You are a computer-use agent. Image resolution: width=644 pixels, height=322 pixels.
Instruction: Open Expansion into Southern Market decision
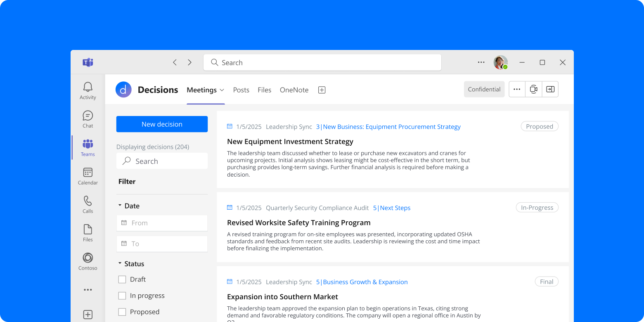pos(282,297)
